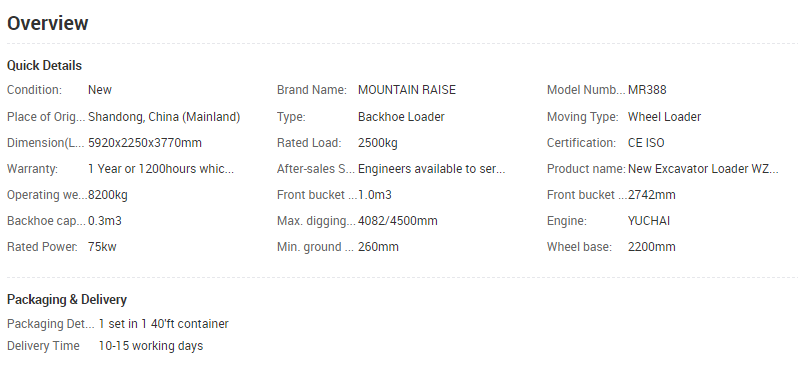Select the Quick Details section title
Screen dimensions: 798x370
coord(44,66)
